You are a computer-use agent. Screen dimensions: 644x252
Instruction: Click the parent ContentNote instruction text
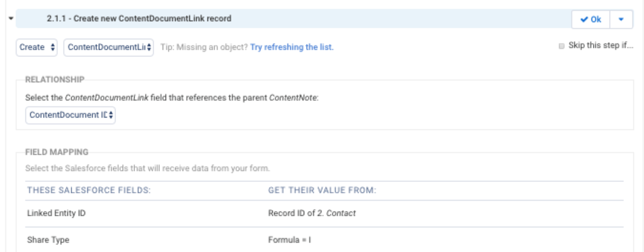[172, 97]
